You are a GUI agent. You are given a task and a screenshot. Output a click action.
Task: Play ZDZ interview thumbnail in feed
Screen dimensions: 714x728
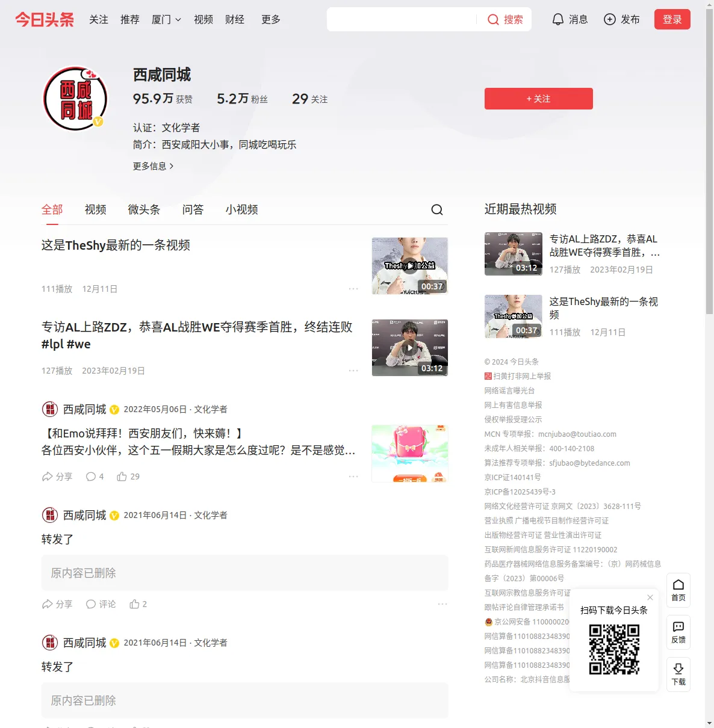click(x=410, y=347)
